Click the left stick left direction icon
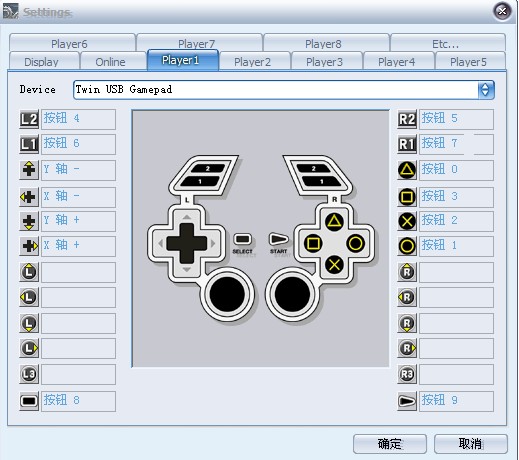 [29, 297]
